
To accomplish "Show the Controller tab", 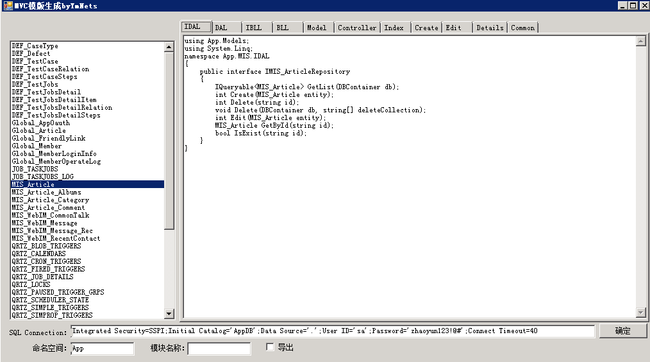I will pyautogui.click(x=357, y=27).
